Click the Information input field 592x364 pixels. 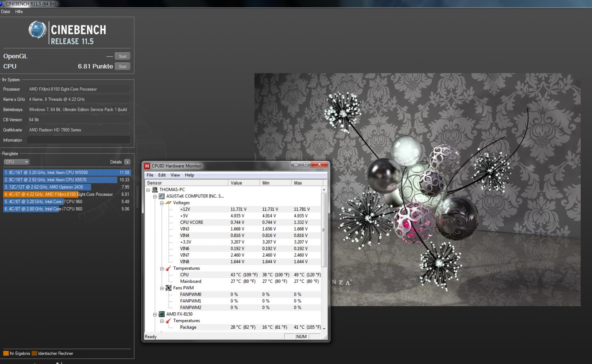coord(79,140)
